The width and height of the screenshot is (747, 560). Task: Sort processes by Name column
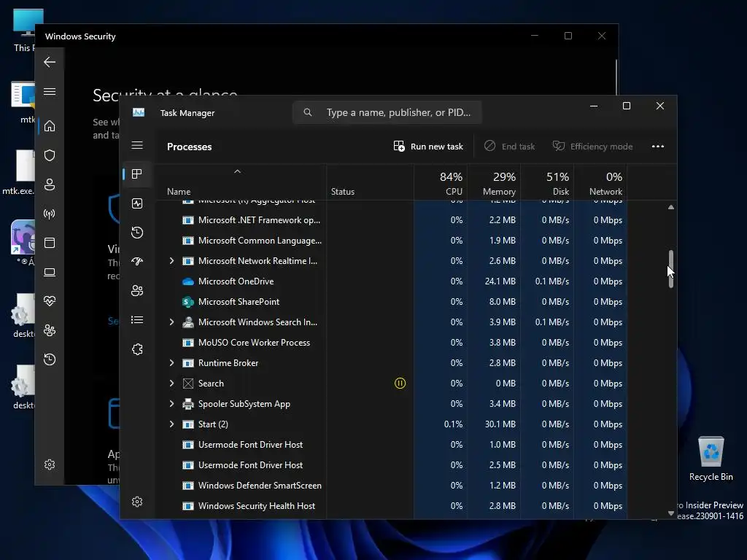241,183
